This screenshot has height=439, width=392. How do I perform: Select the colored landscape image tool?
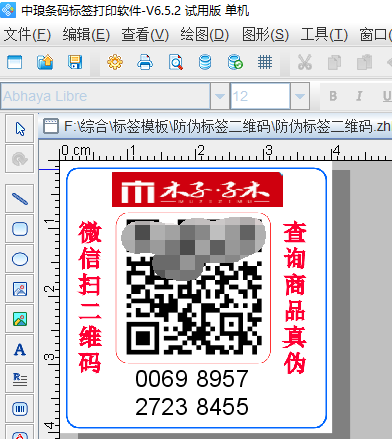tap(20, 319)
